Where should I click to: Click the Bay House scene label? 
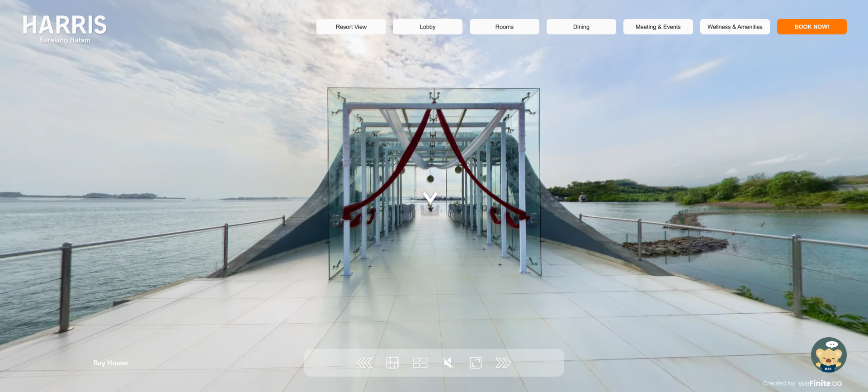click(x=110, y=363)
